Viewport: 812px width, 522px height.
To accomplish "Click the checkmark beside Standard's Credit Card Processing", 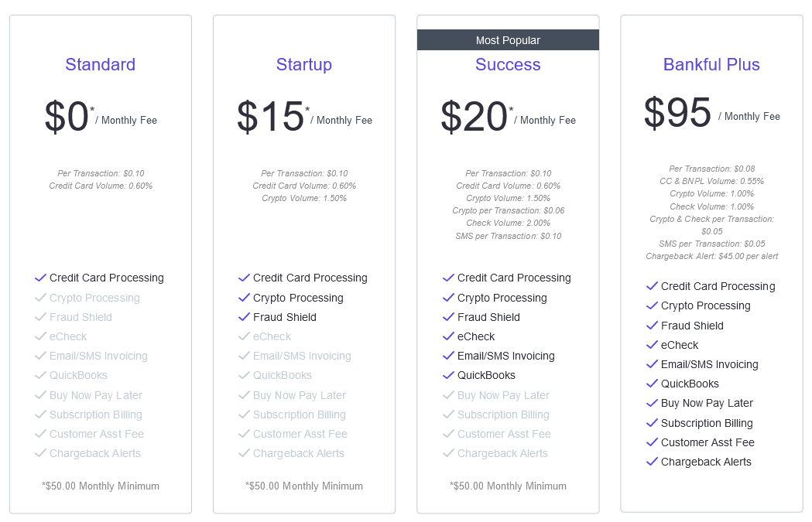I will pyautogui.click(x=40, y=278).
